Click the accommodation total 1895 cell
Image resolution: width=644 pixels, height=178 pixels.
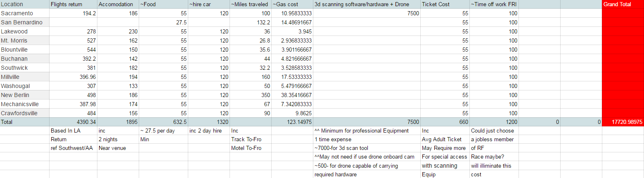point(118,122)
